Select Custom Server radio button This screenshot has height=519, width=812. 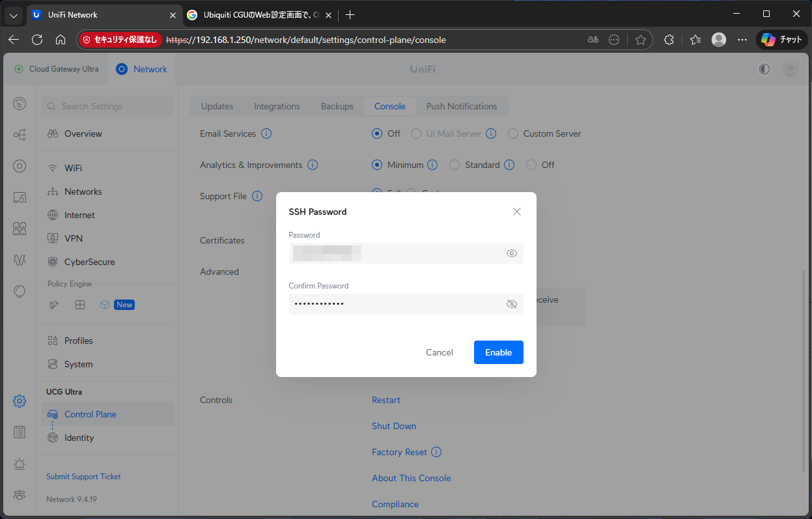click(x=513, y=133)
